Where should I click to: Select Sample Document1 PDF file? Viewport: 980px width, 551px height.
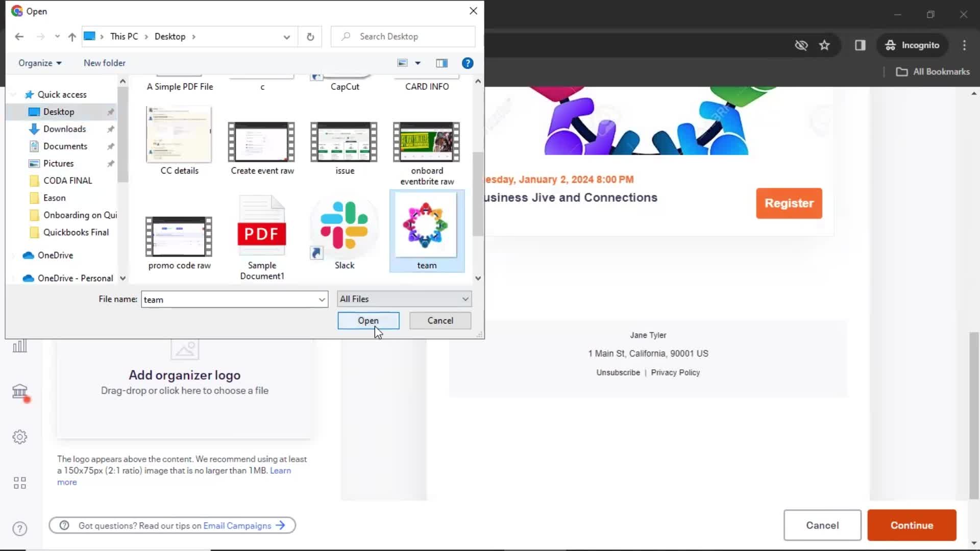click(262, 238)
